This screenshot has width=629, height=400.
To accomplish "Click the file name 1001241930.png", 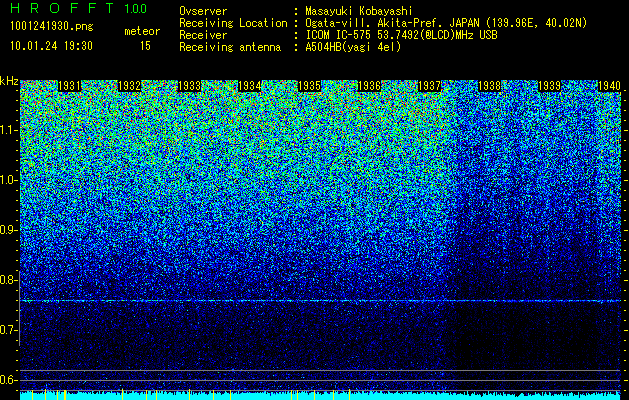I will point(52,27).
